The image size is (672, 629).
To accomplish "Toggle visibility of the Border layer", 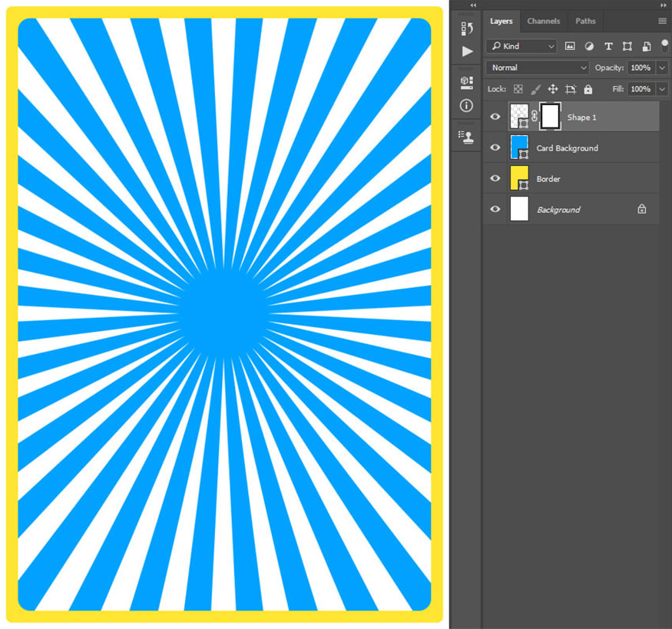I will pos(495,178).
